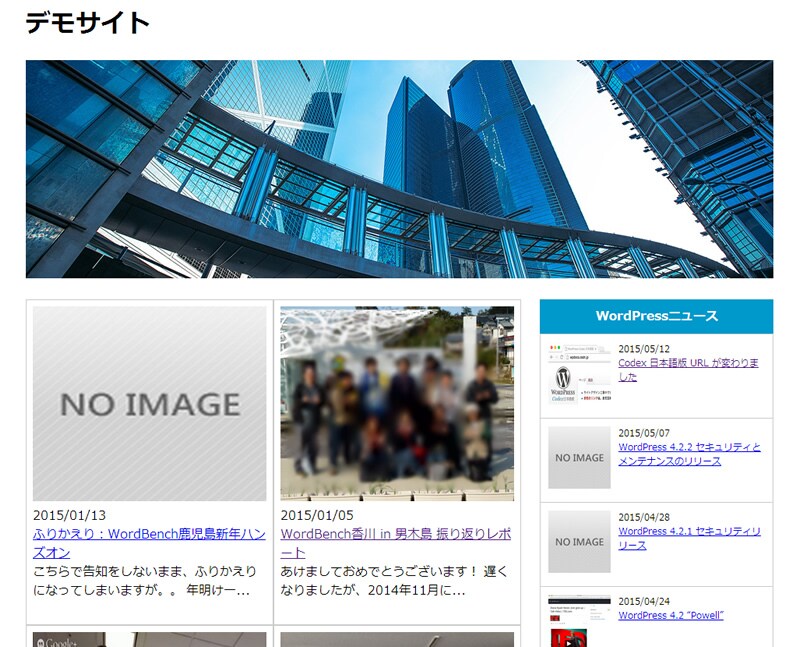This screenshot has width=800, height=647.
Task: Click the excerpt starting こちらで告知をしないまま
Action: point(145,581)
